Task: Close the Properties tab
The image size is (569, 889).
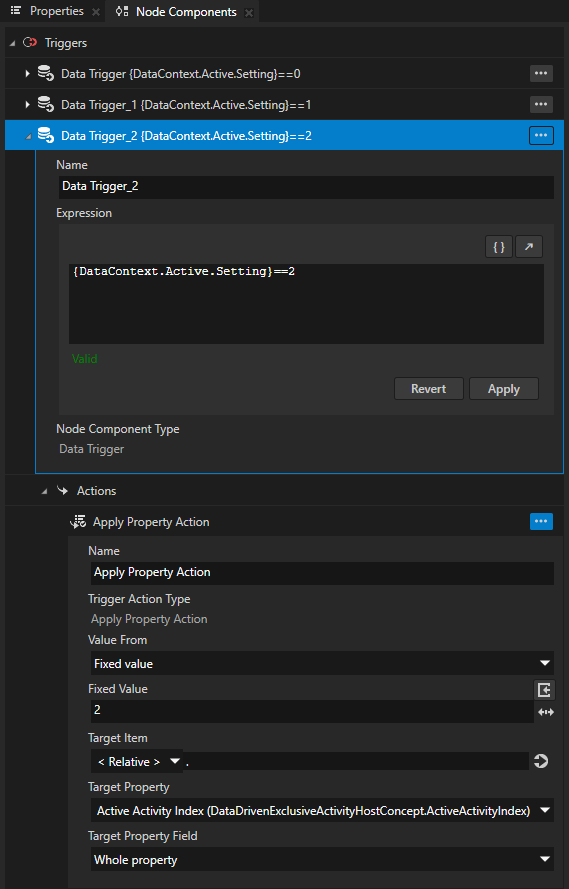Action: (x=96, y=12)
